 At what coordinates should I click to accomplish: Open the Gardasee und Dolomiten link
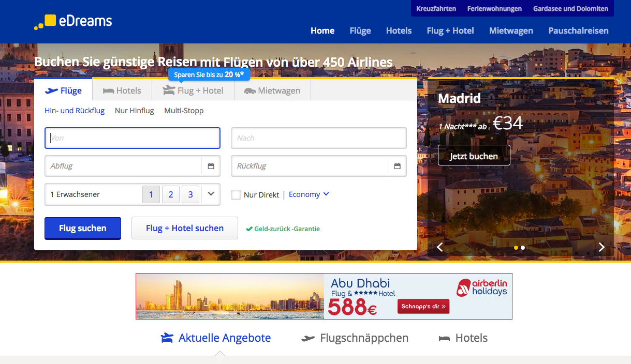click(x=571, y=8)
